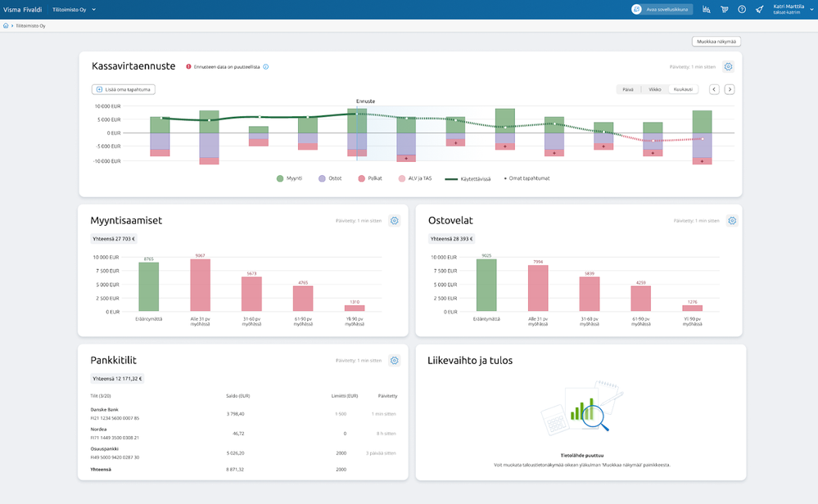Go to next period with right chevron
Viewport: 818px width, 504px height.
click(x=730, y=90)
